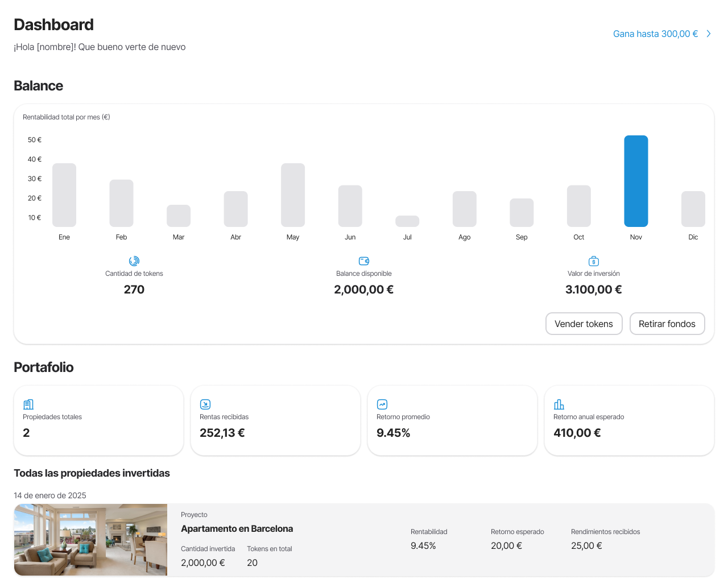Select the May bar in the chart
The width and height of the screenshot is (728, 583).
(x=293, y=195)
